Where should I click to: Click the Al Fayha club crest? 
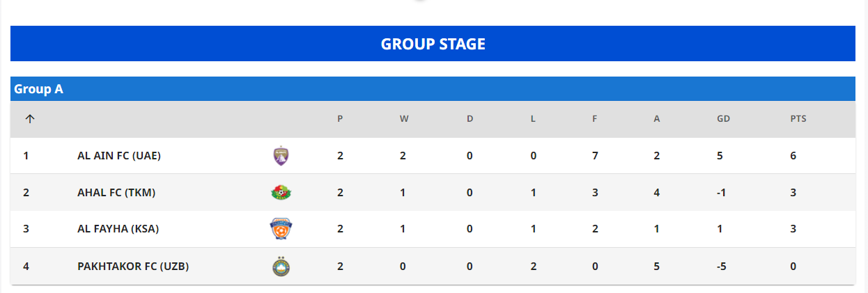[x=281, y=229]
